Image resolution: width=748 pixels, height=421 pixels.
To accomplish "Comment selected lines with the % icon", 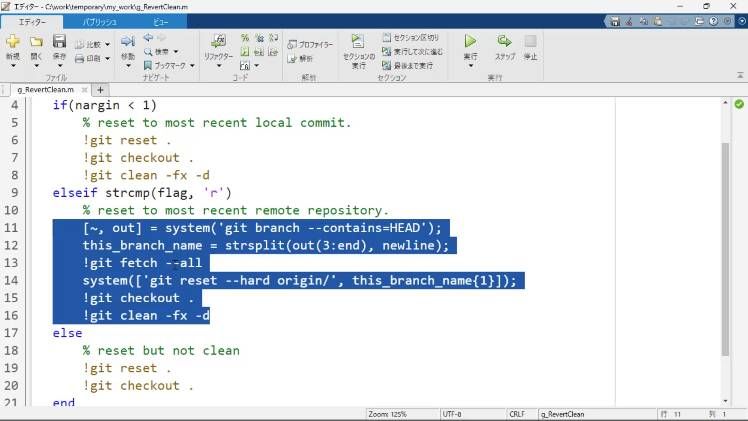I will pyautogui.click(x=245, y=38).
